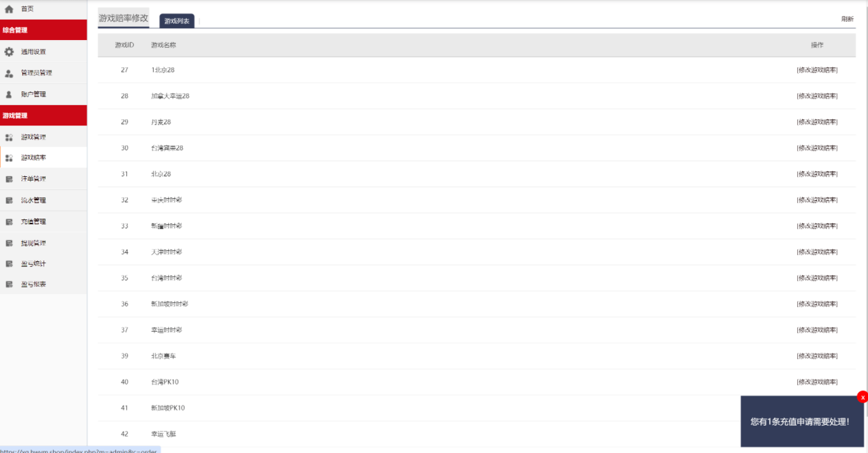Open the 游戏管理 sidebar icon
Image resolution: width=868 pixels, height=453 pixels.
9,137
